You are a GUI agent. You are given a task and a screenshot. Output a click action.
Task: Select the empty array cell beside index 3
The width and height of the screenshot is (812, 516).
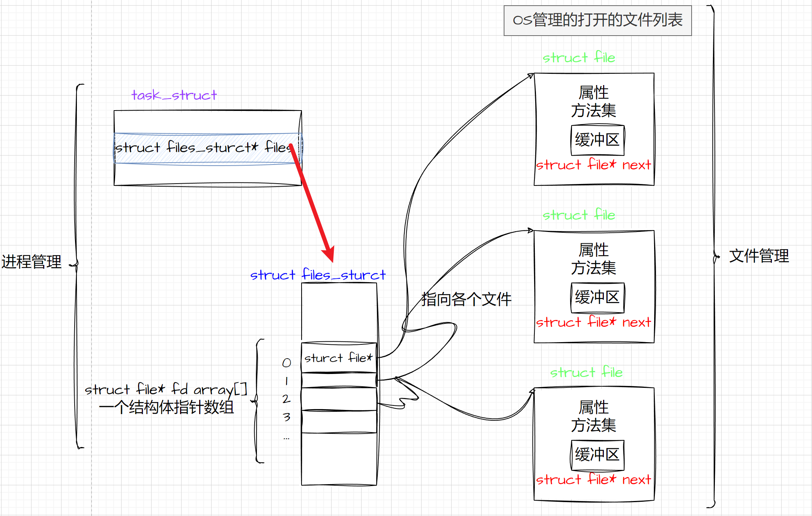tap(339, 422)
